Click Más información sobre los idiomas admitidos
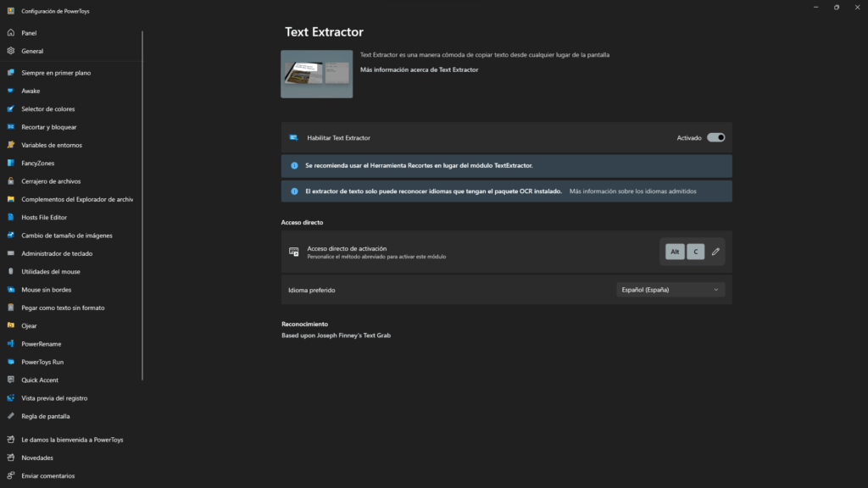 (632, 191)
